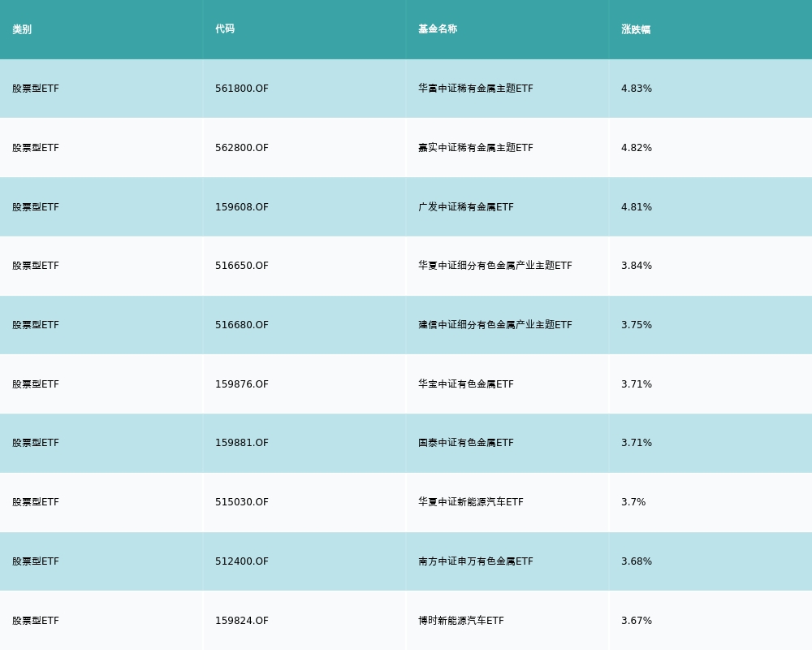Select code 516680.OF
Viewport: 812px width, 650px height.
coord(242,325)
